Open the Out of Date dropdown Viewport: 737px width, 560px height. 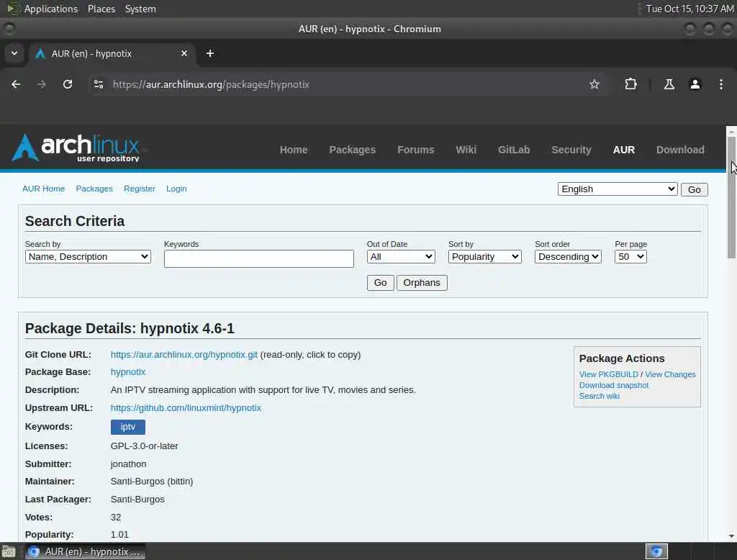[400, 257]
